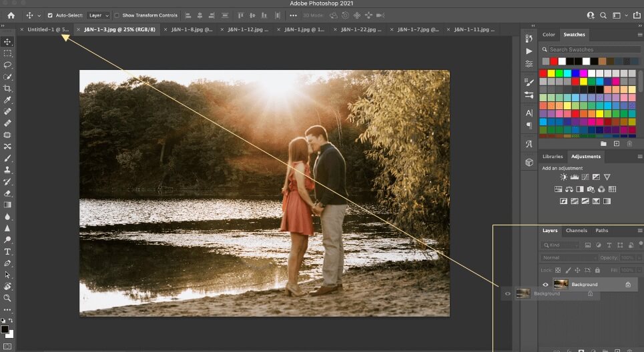The width and height of the screenshot is (644, 352).
Task: Expand the layer Kind filter dropdown
Action: coord(561,245)
